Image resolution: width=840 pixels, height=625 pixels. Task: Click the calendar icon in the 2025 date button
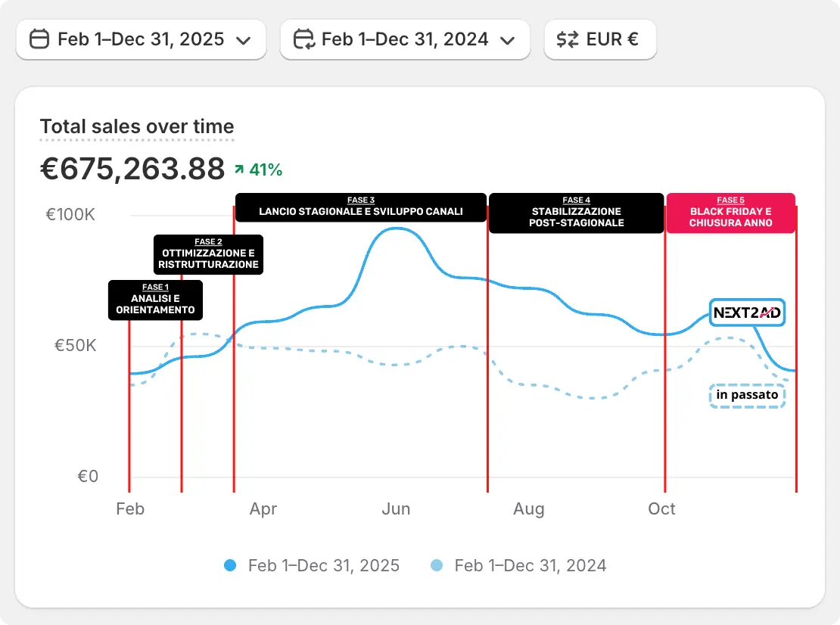tap(39, 39)
